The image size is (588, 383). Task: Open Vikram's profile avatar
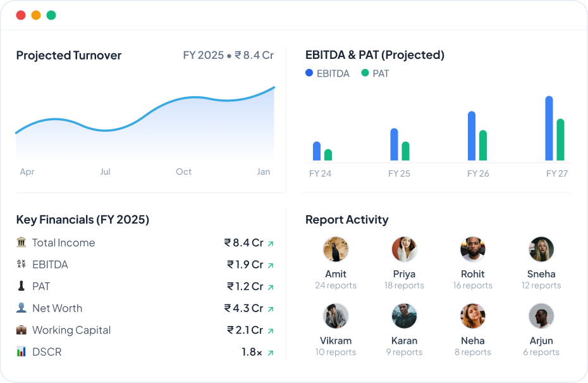336,316
